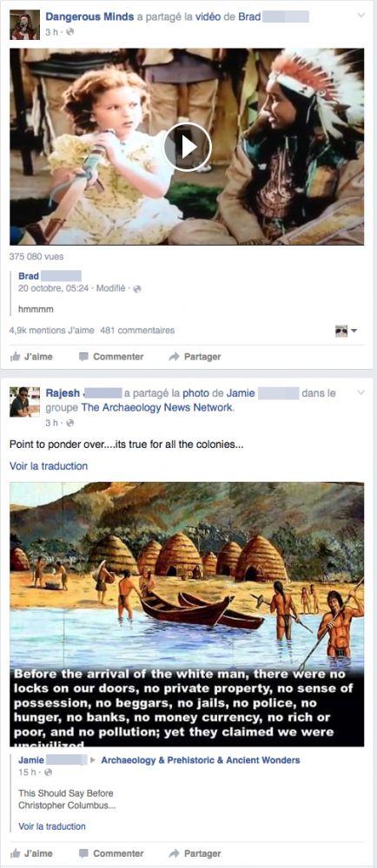Open the Dangerous Minds page link
This screenshot has width=377, height=868.
click(x=89, y=17)
